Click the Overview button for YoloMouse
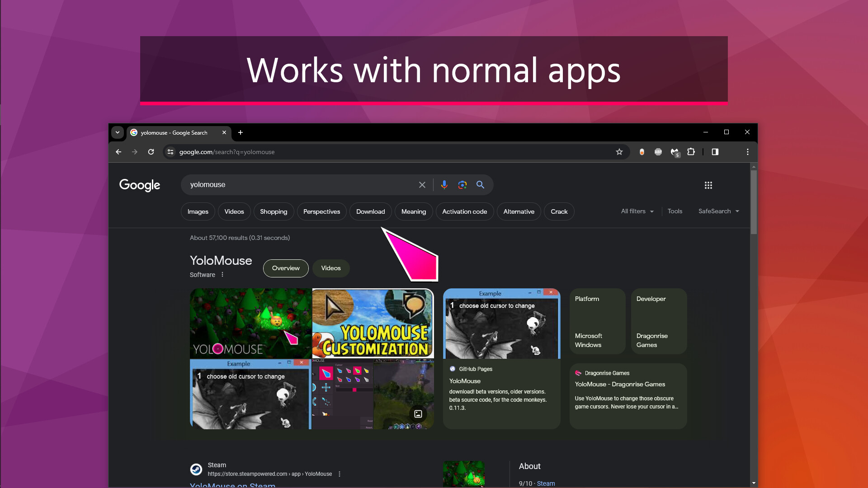 (285, 267)
